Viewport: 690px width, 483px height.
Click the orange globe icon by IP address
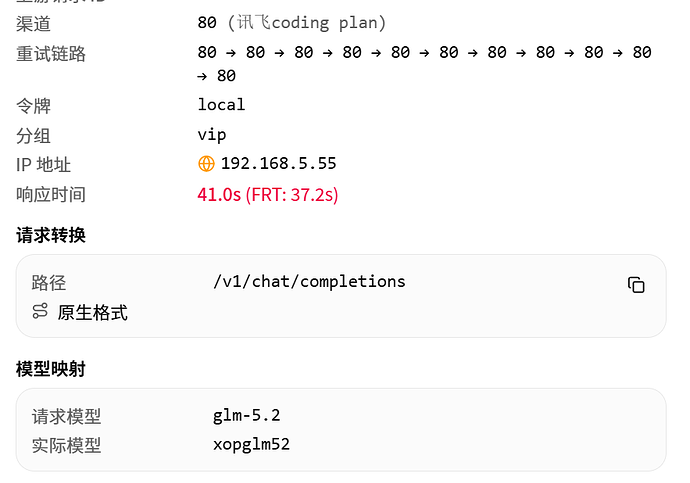[x=206, y=164]
